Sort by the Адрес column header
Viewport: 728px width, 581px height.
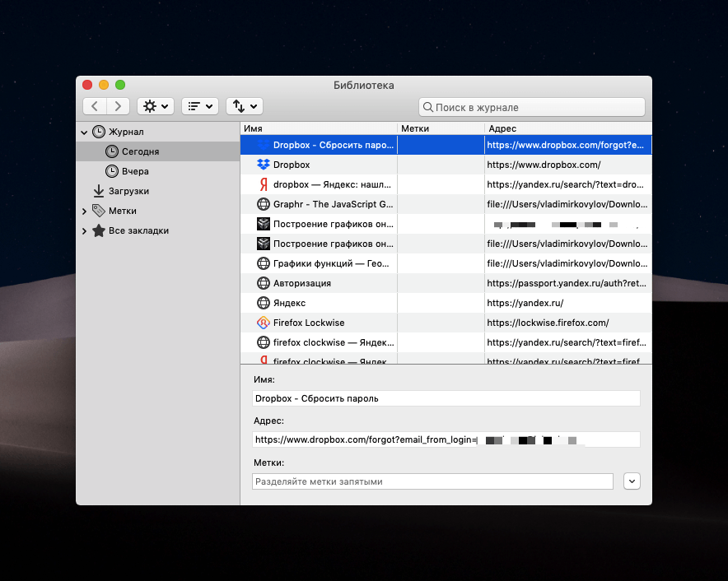coord(568,128)
